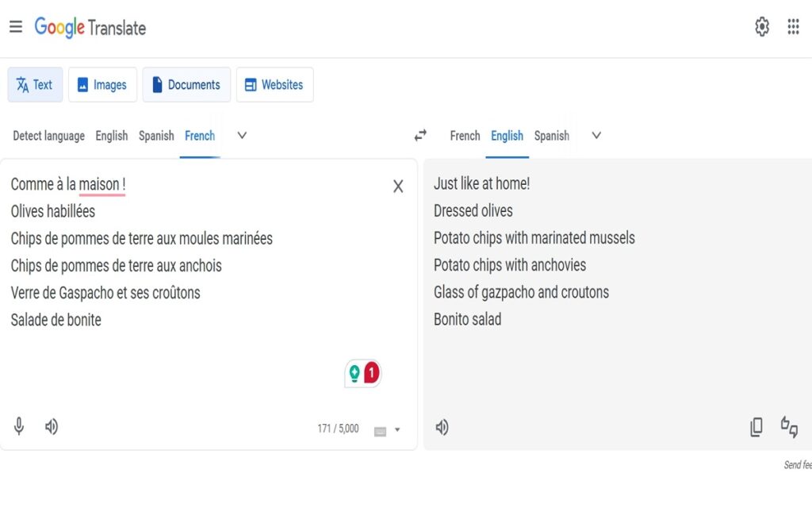
Task: Switch to Images translation mode
Action: 102,85
